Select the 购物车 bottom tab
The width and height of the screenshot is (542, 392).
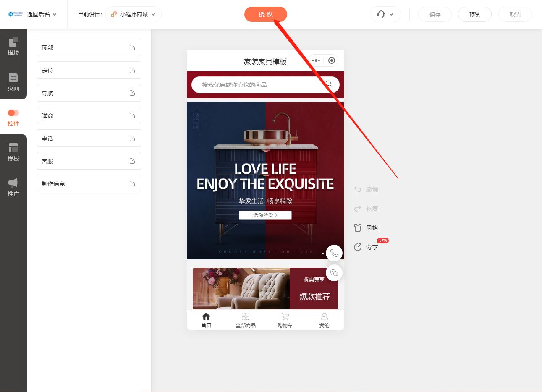click(285, 320)
